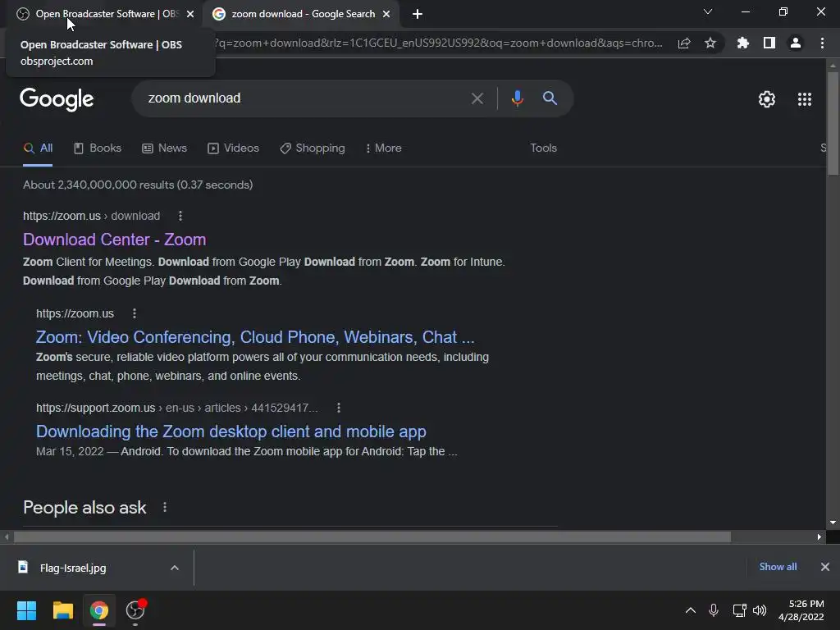The height and width of the screenshot is (630, 840).
Task: Click the vertical page scrollbar thumb
Action: coord(833,123)
